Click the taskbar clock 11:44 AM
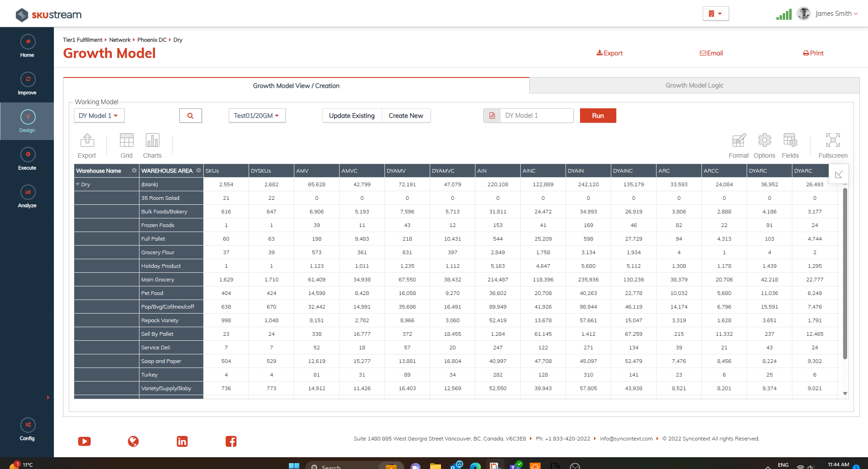Image resolution: width=868 pixels, height=469 pixels. [838, 465]
